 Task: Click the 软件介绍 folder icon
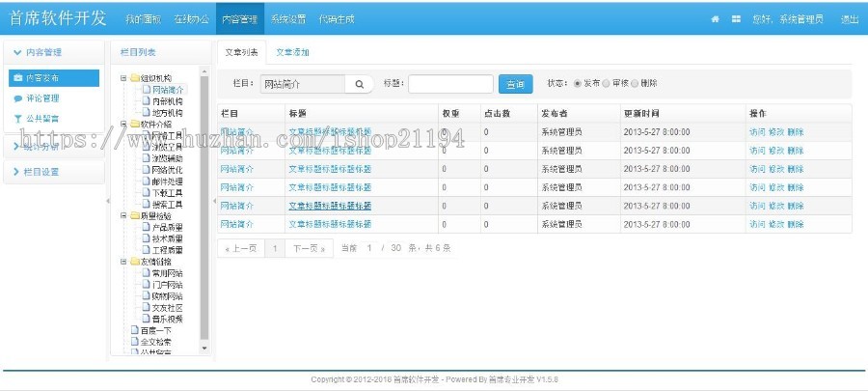click(134, 124)
